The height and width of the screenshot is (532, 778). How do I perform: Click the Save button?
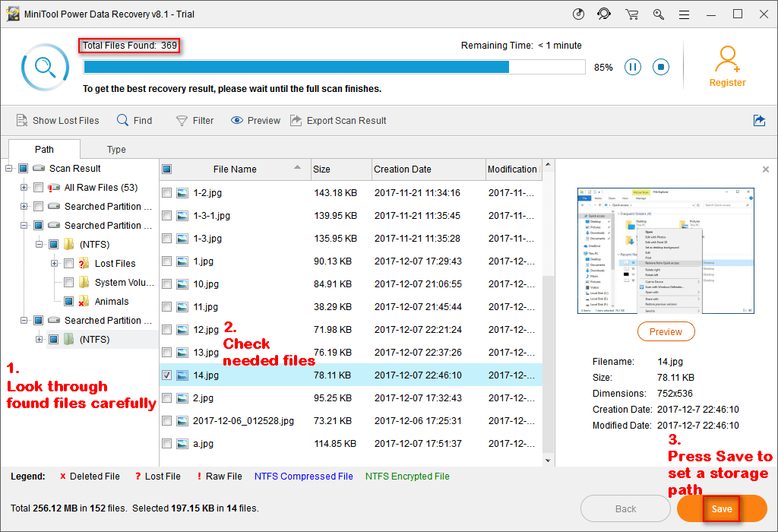pos(722,508)
